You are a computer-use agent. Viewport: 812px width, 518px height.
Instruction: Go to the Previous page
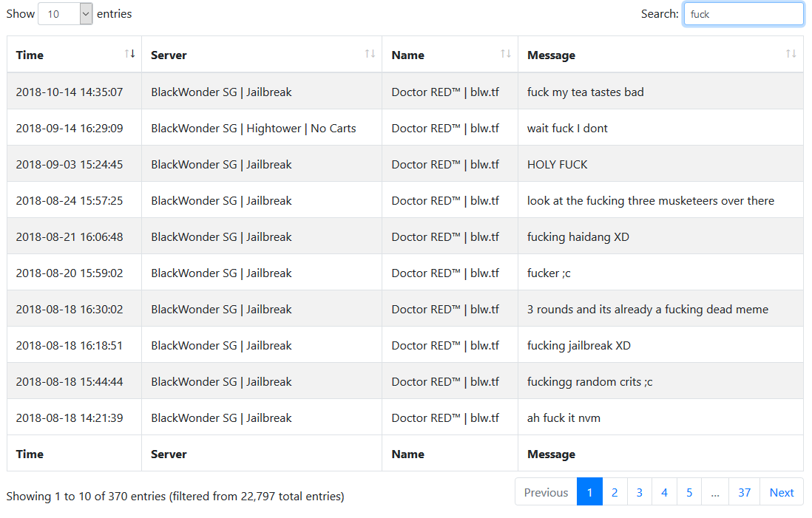click(x=546, y=492)
